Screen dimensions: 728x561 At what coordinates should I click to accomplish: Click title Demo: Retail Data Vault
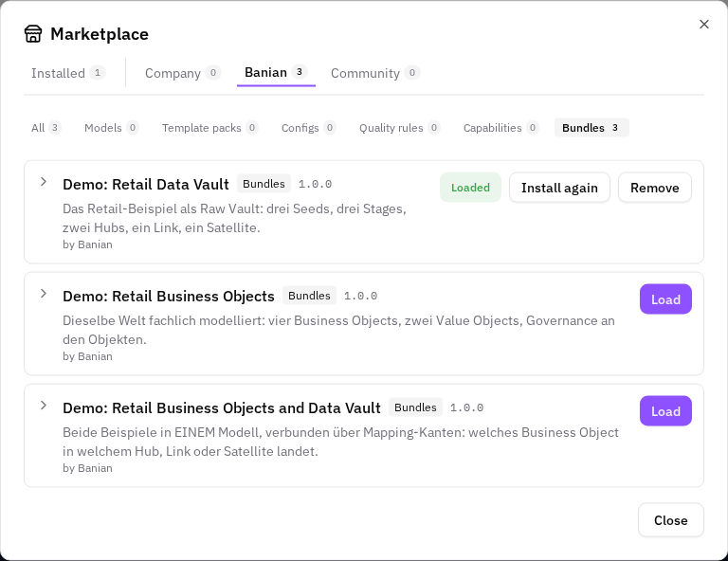pos(146,184)
